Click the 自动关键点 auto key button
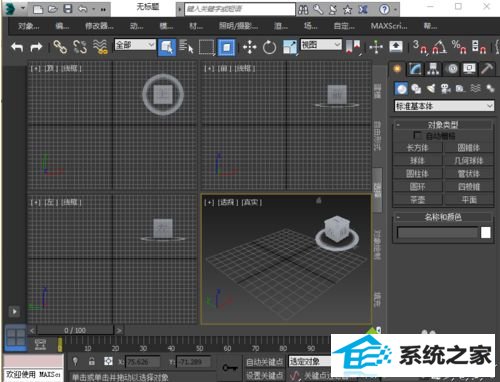 point(265,362)
